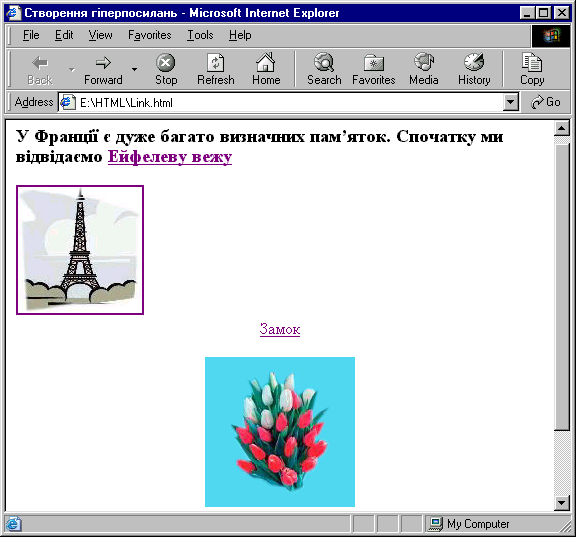Click the vertical scrollbar up arrow
The width and height of the screenshot is (576, 537).
click(562, 128)
